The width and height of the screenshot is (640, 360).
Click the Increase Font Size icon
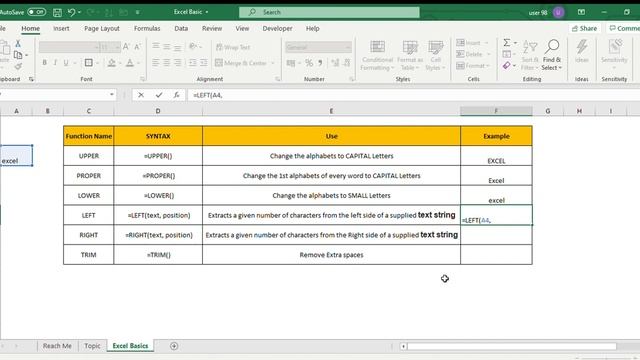point(127,47)
